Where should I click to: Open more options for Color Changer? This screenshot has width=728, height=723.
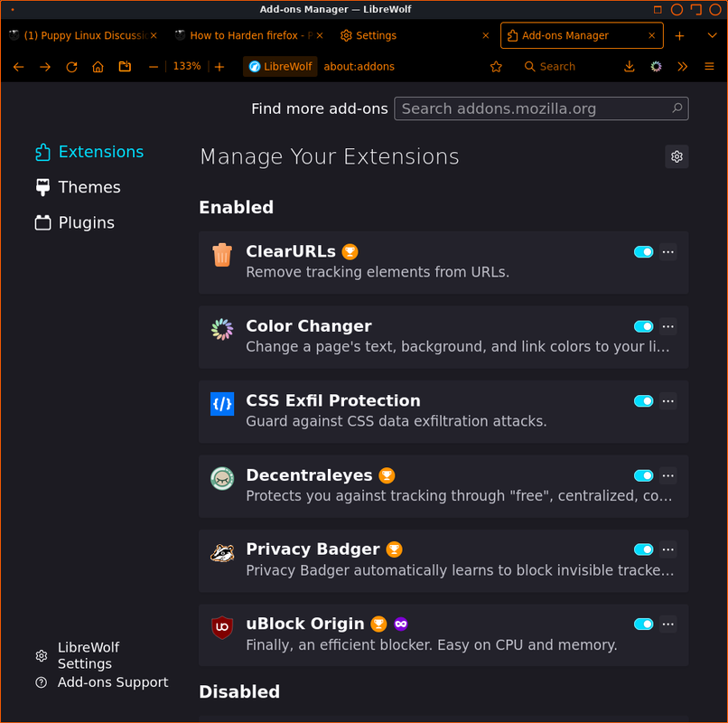(668, 326)
